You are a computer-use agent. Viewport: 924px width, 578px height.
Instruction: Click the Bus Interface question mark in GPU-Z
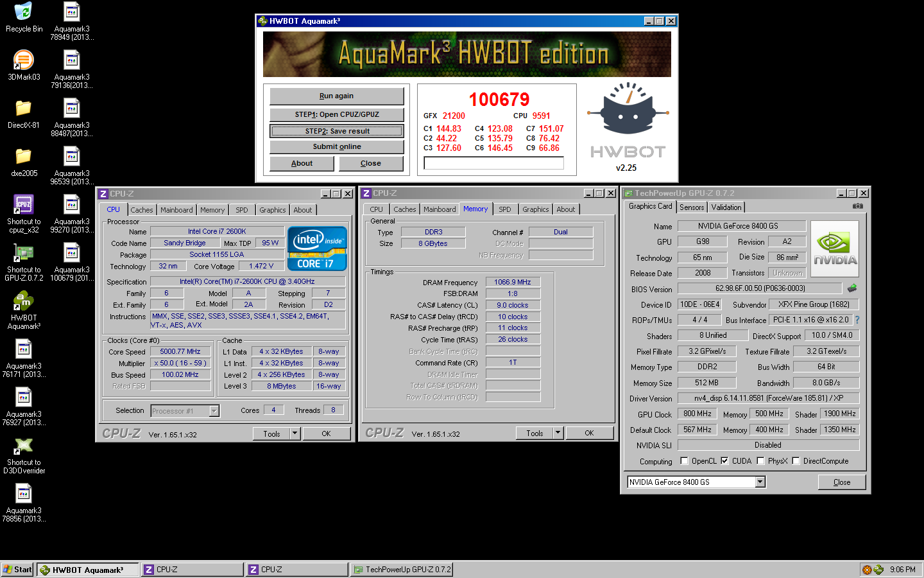click(857, 320)
